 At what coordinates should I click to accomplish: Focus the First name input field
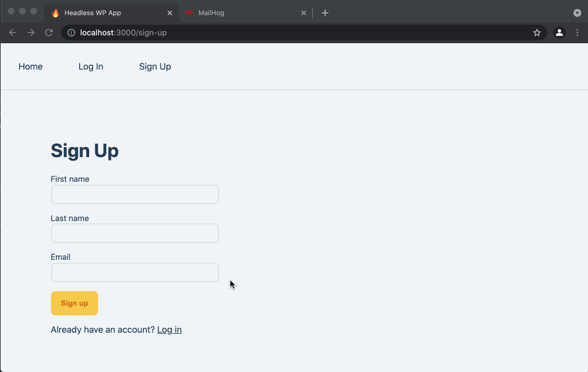tap(135, 195)
